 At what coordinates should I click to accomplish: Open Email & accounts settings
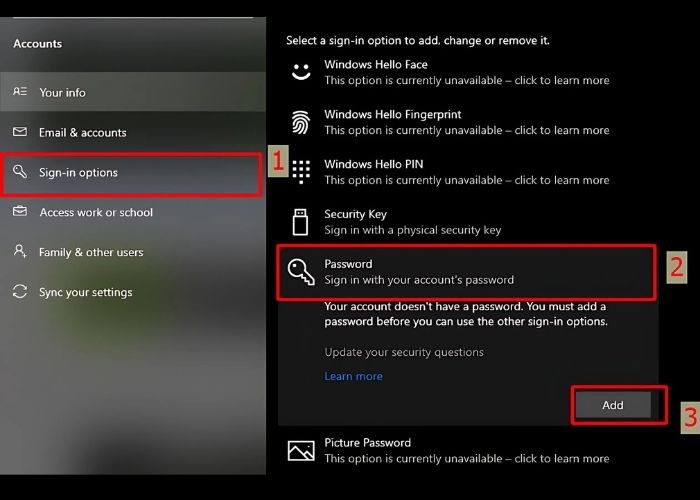pyautogui.click(x=82, y=132)
